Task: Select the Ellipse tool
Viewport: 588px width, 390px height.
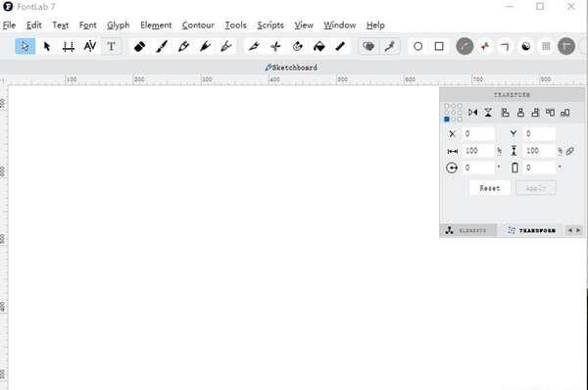Action: tap(417, 46)
